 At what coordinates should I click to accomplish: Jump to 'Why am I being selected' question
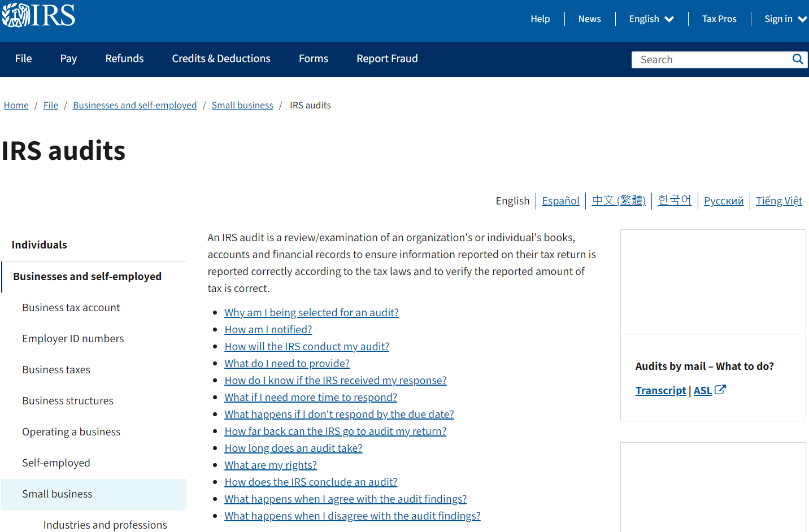[x=311, y=313]
